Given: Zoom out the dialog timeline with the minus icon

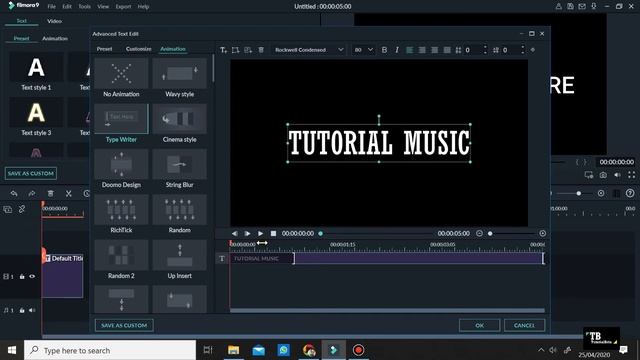Looking at the screenshot, I should [x=479, y=233].
